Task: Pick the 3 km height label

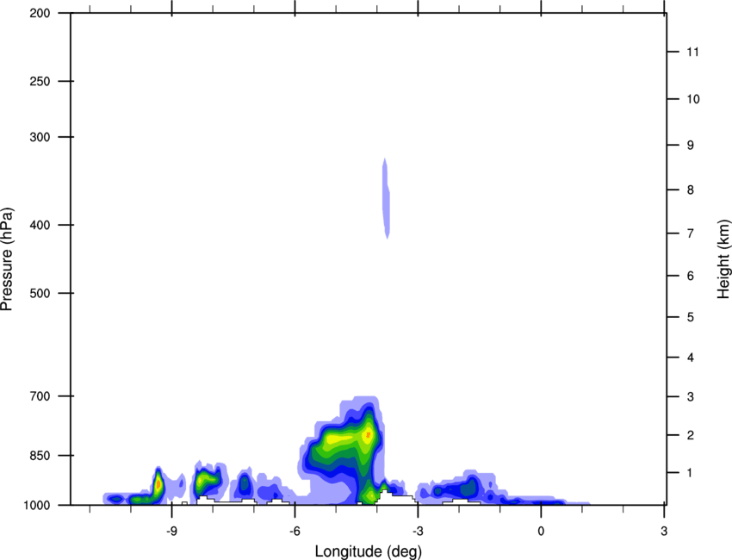Action: 691,397
